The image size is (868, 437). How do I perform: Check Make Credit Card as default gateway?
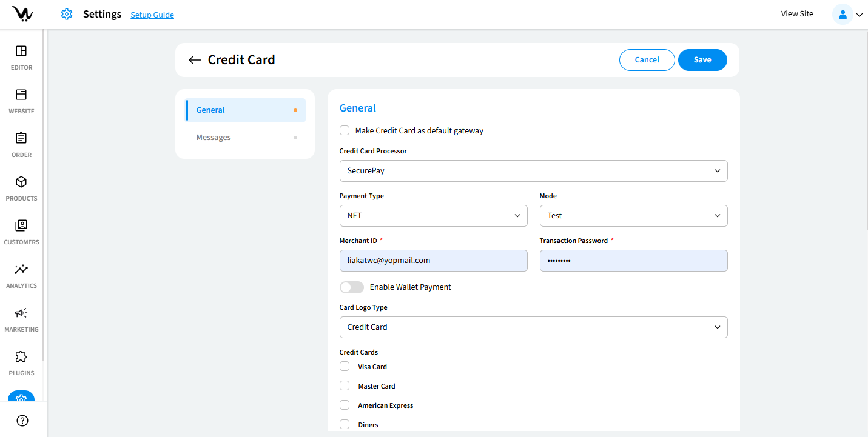345,130
